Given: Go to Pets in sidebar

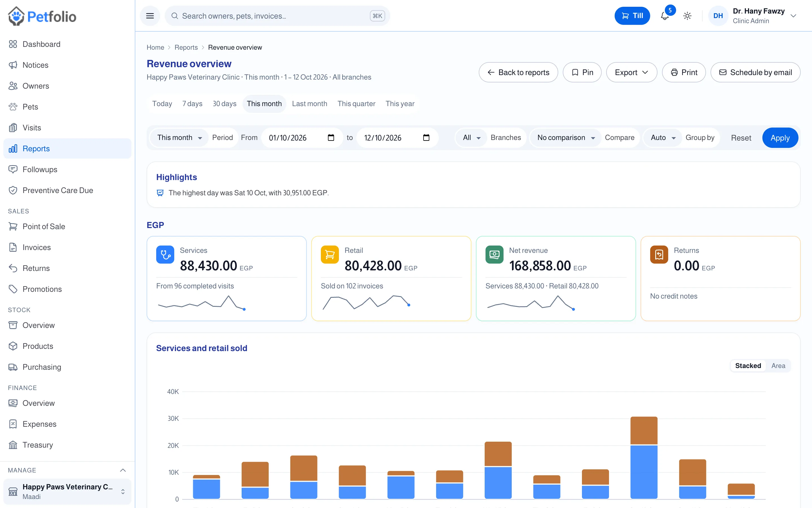Looking at the screenshot, I should [x=67, y=107].
